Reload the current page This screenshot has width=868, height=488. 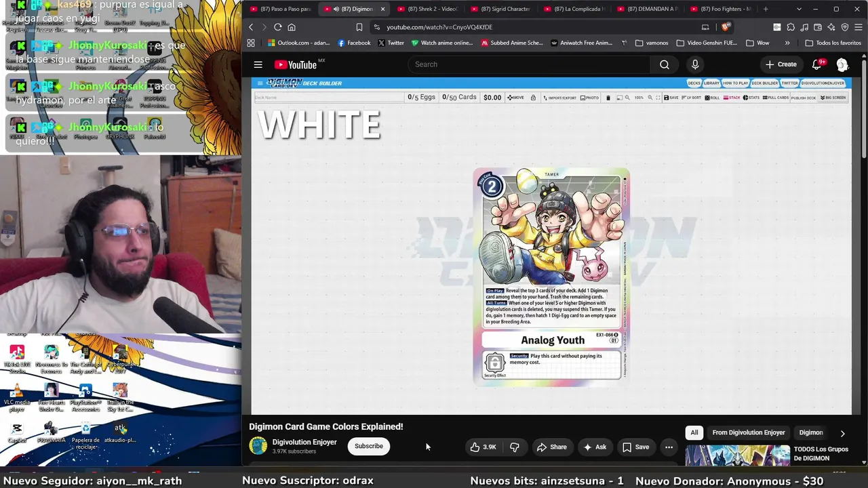click(277, 27)
